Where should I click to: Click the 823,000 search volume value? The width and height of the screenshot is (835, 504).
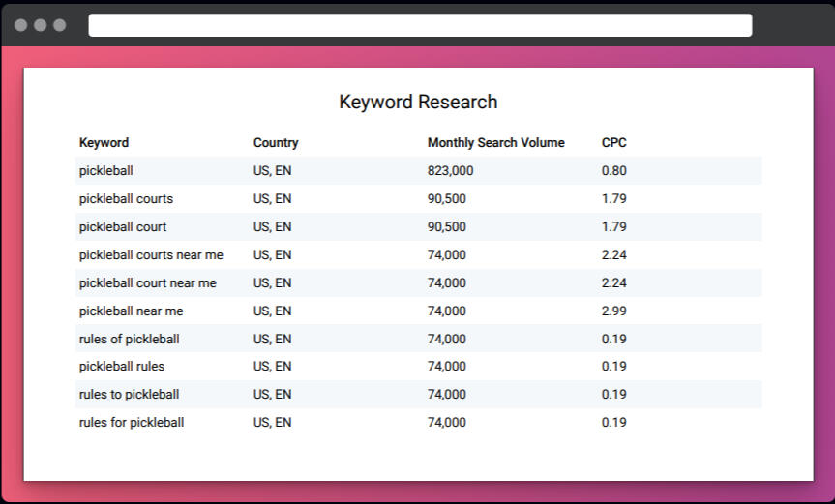click(x=450, y=171)
